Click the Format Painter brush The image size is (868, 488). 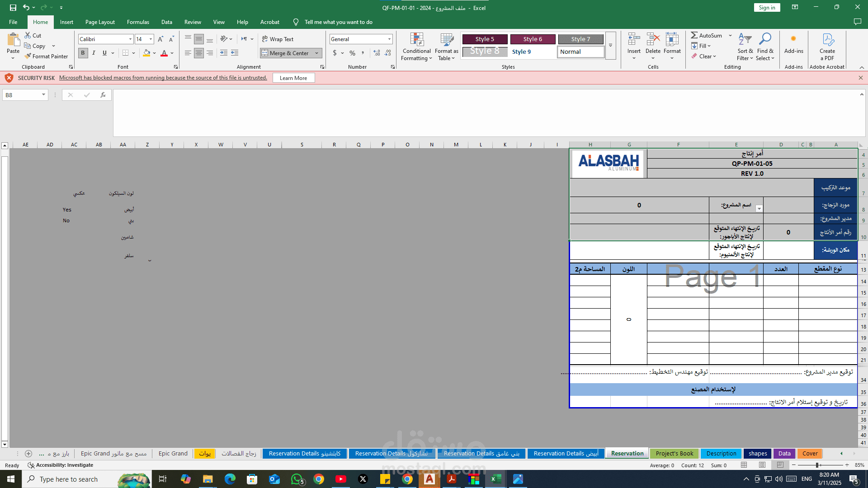(28, 56)
